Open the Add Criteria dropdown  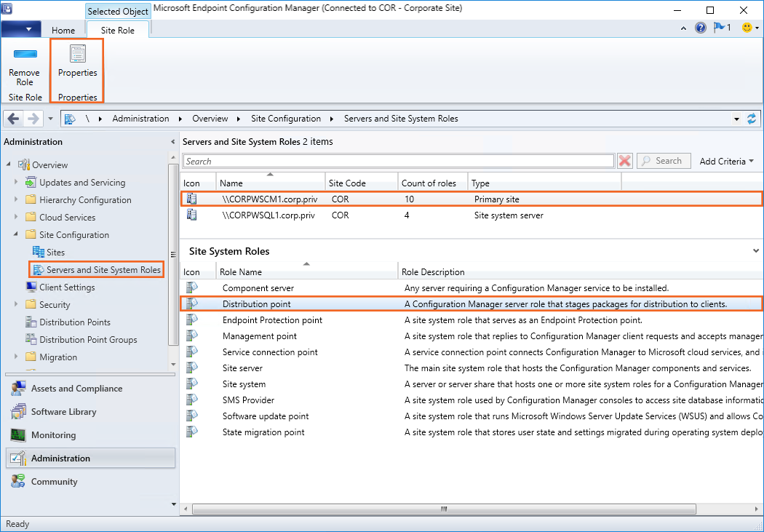click(725, 161)
